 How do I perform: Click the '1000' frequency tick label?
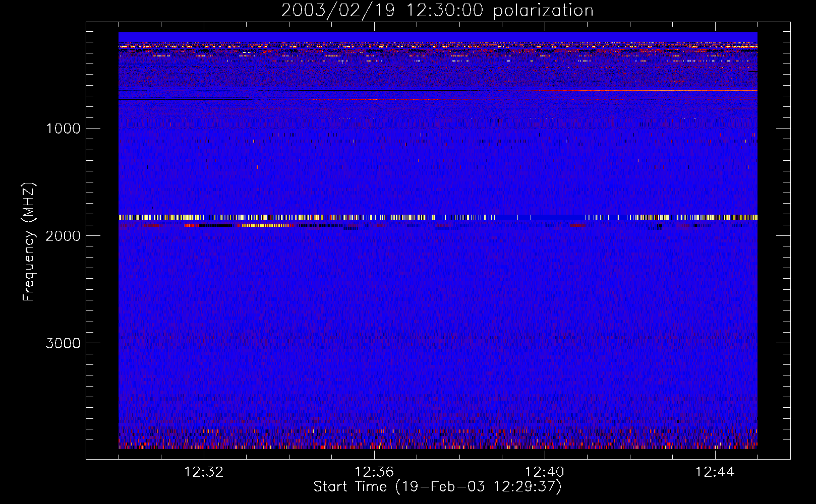(63, 129)
